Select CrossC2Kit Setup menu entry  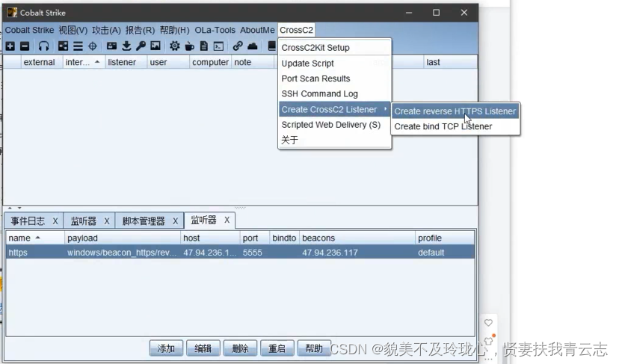[x=334, y=48]
